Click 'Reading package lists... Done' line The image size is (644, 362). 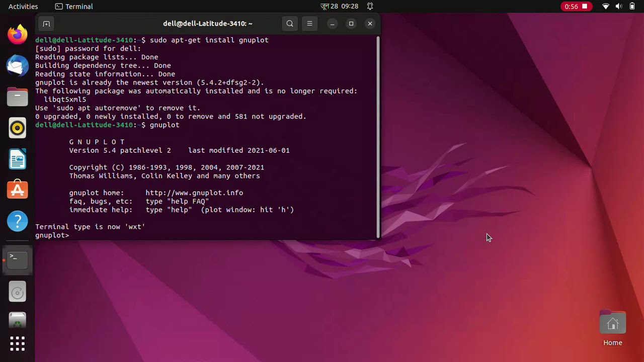pos(97,57)
